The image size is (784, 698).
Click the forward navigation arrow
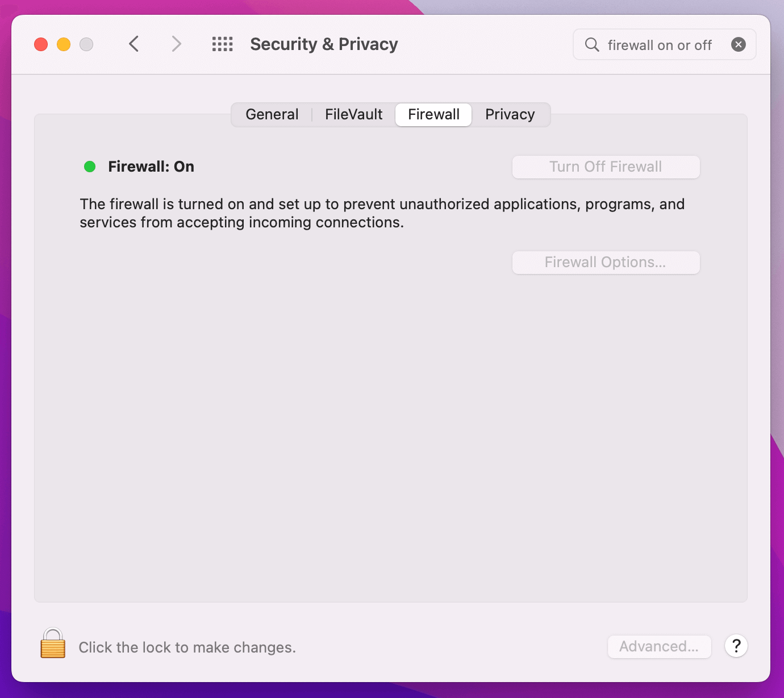176,44
